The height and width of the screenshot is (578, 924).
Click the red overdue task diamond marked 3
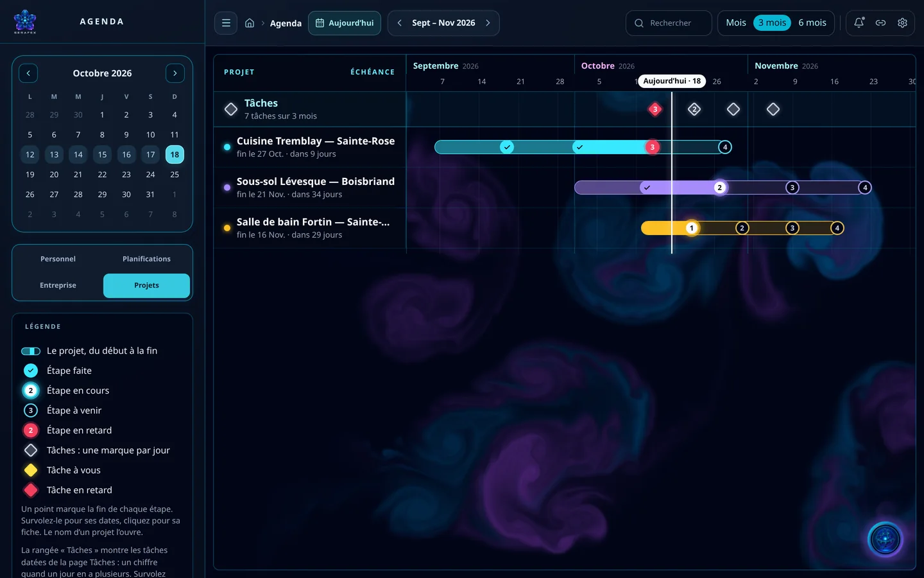pos(654,109)
